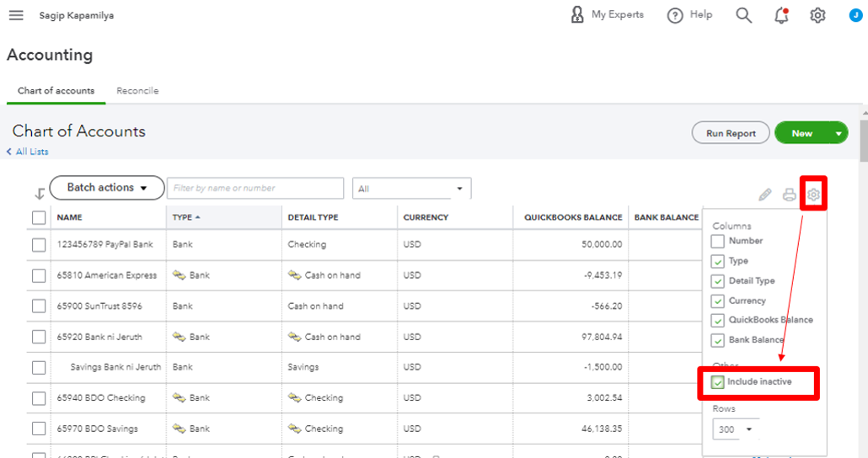Select the 123456789 PayPal Bank row checkbox
The width and height of the screenshot is (868, 458).
[39, 245]
